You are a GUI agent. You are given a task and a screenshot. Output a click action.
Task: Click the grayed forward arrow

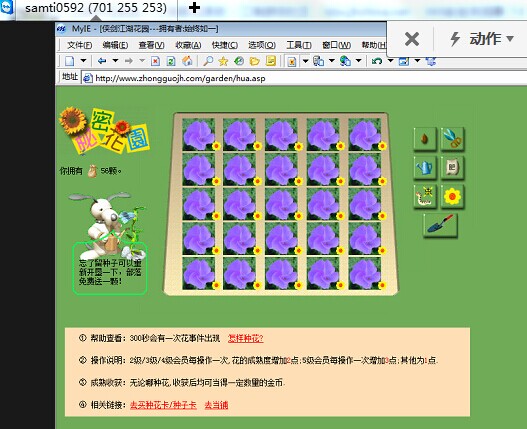(129, 61)
